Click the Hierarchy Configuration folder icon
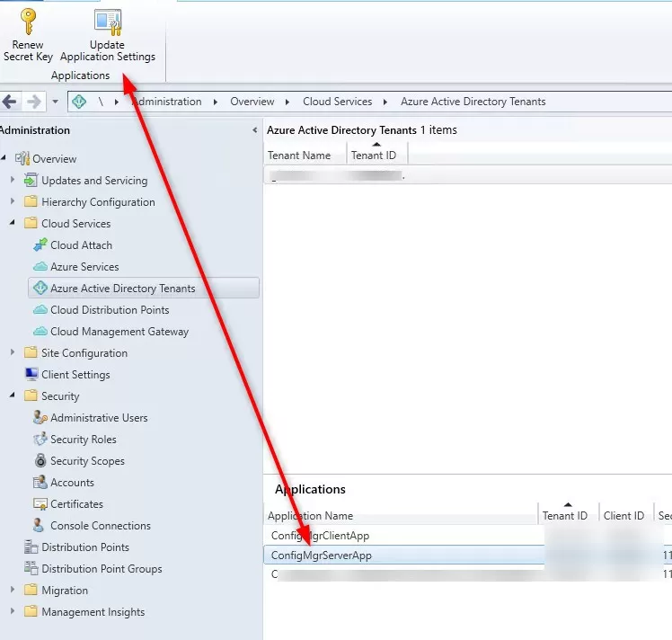The image size is (672, 640). click(x=31, y=201)
